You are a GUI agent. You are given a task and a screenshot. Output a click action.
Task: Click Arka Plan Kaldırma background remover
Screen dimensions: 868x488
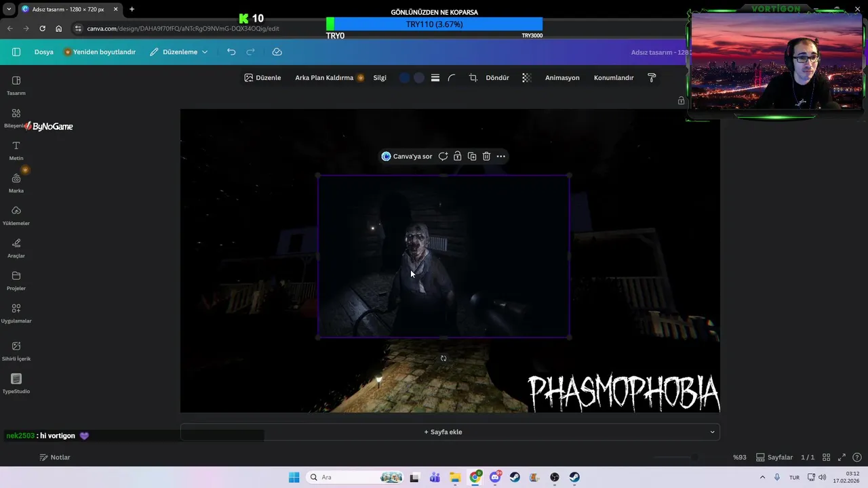click(330, 78)
